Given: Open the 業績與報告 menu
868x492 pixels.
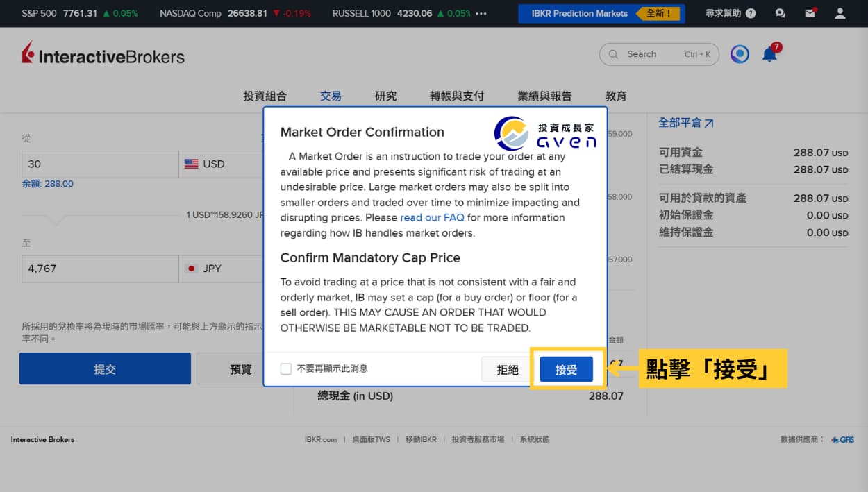Looking at the screenshot, I should tap(544, 96).
